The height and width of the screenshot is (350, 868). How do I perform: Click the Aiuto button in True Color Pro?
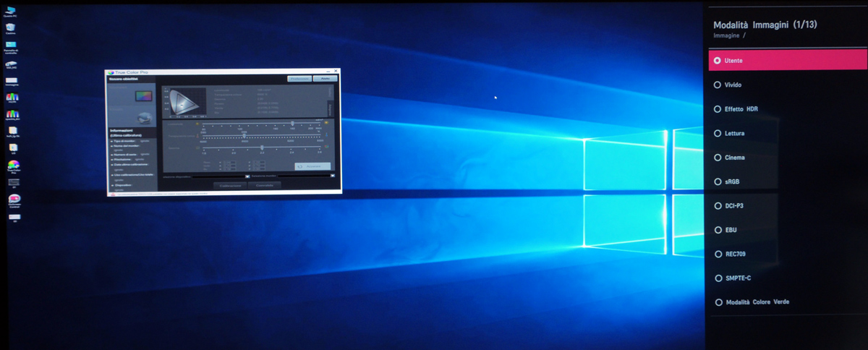click(325, 78)
